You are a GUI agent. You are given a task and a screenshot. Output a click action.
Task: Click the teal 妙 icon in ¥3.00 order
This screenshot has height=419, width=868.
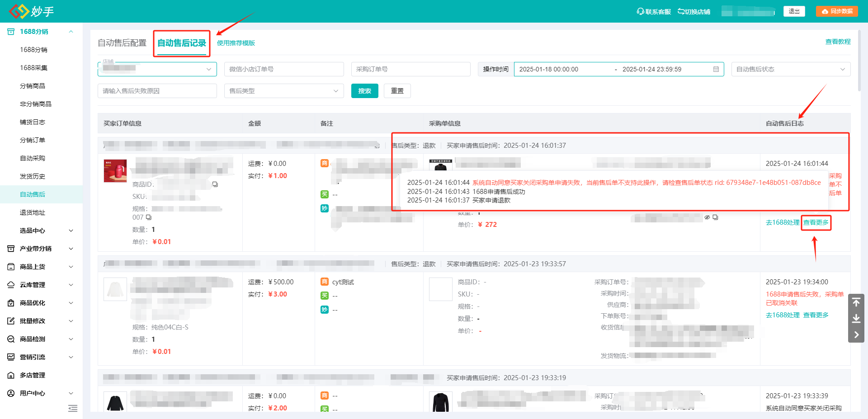[x=325, y=310]
